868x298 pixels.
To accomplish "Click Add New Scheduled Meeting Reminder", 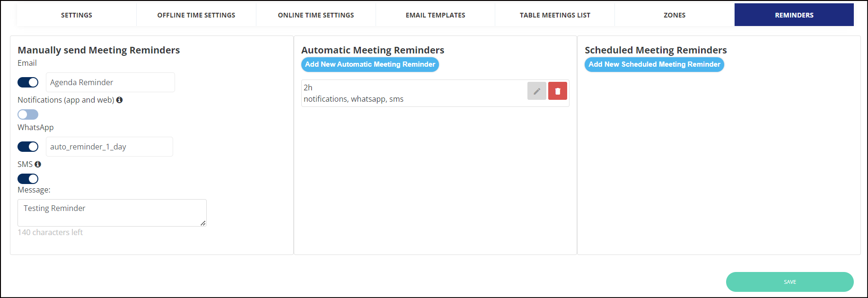I will point(654,64).
